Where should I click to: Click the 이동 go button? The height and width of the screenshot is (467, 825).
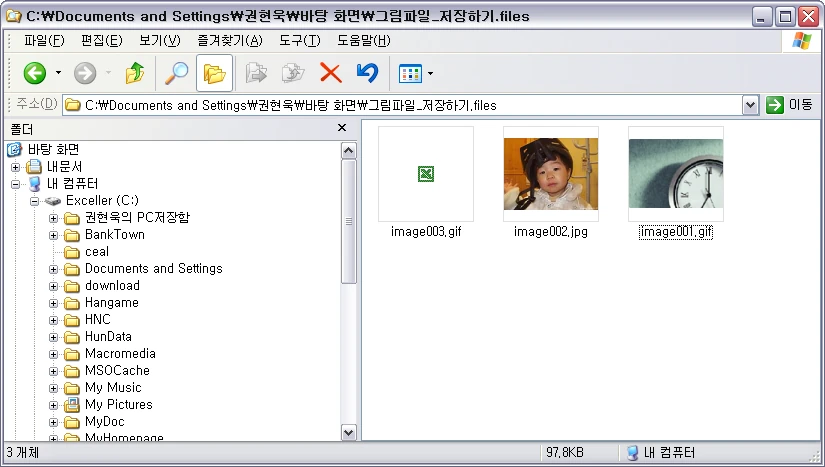click(x=789, y=105)
